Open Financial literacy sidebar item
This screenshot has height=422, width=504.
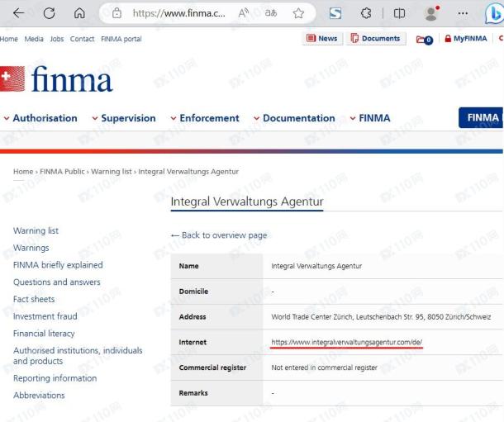pos(44,334)
